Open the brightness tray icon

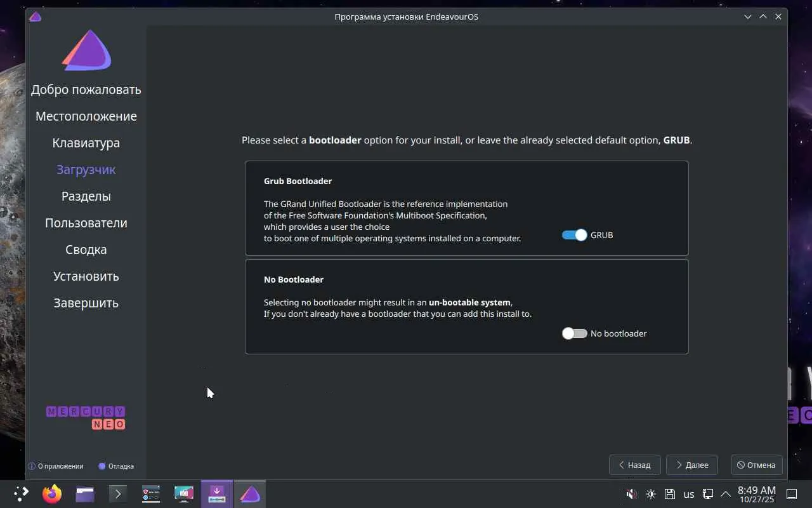tap(651, 494)
